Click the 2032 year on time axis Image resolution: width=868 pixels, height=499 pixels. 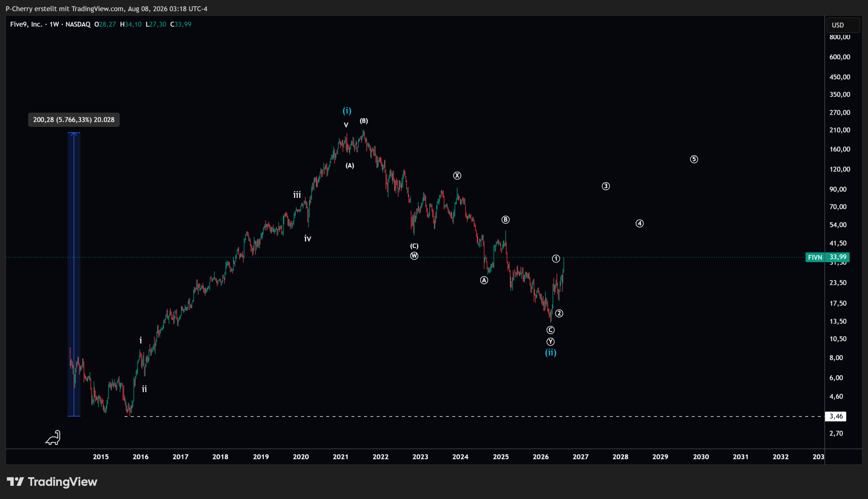point(781,457)
